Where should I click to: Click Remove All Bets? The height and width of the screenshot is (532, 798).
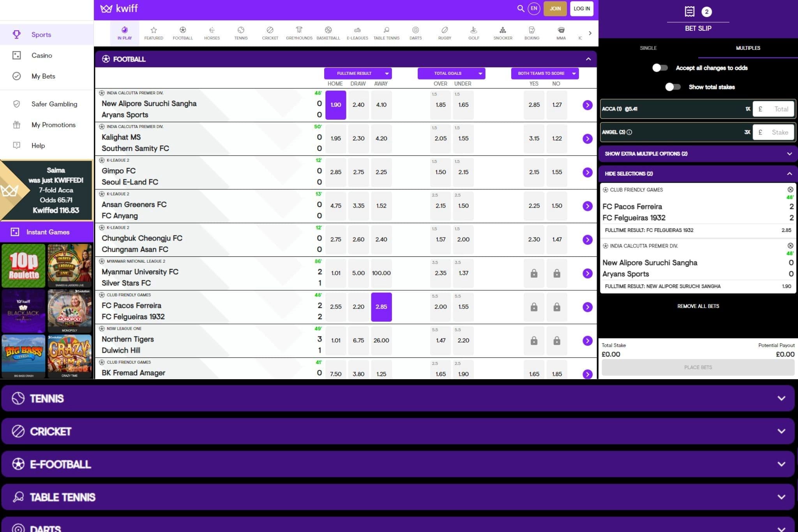coord(698,306)
